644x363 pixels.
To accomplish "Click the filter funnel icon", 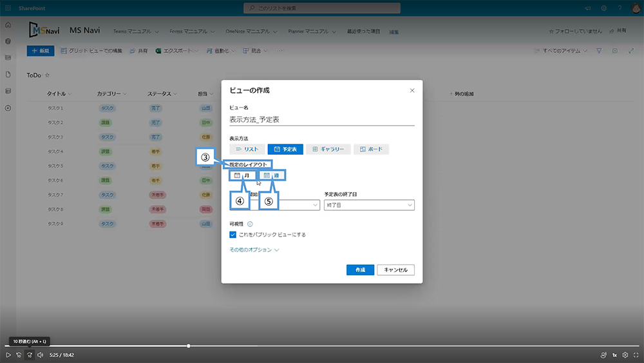I will [599, 51].
